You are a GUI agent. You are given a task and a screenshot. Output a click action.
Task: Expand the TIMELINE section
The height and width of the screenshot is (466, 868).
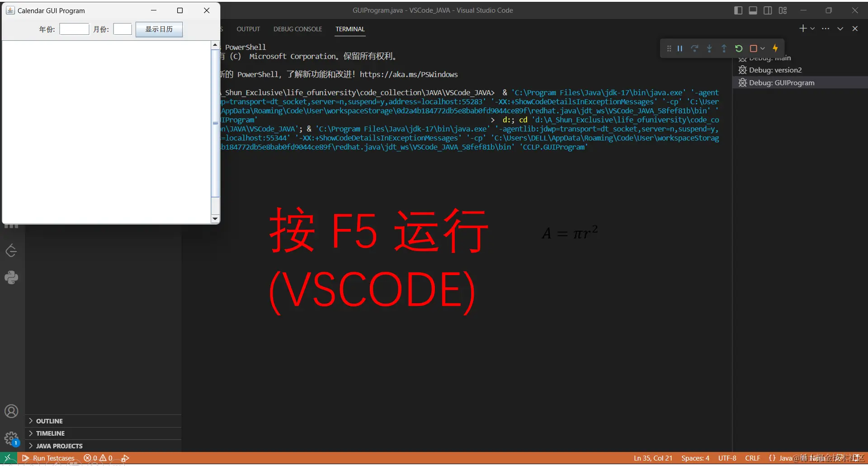(103, 433)
